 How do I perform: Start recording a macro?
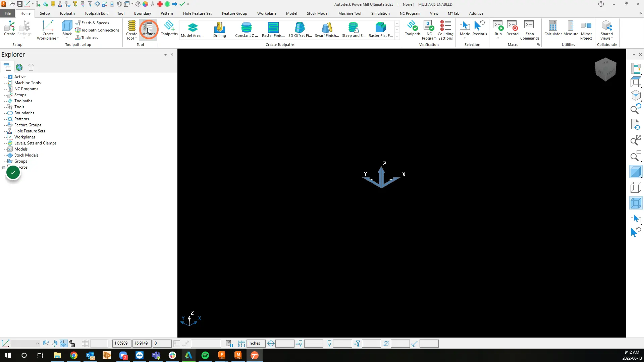[x=512, y=28]
